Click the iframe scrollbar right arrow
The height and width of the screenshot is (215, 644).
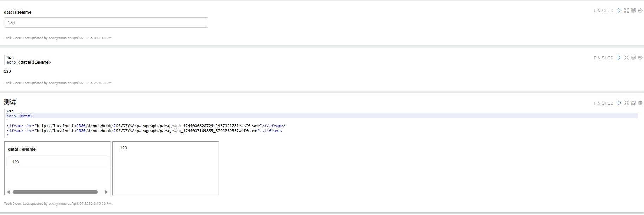coord(106,192)
